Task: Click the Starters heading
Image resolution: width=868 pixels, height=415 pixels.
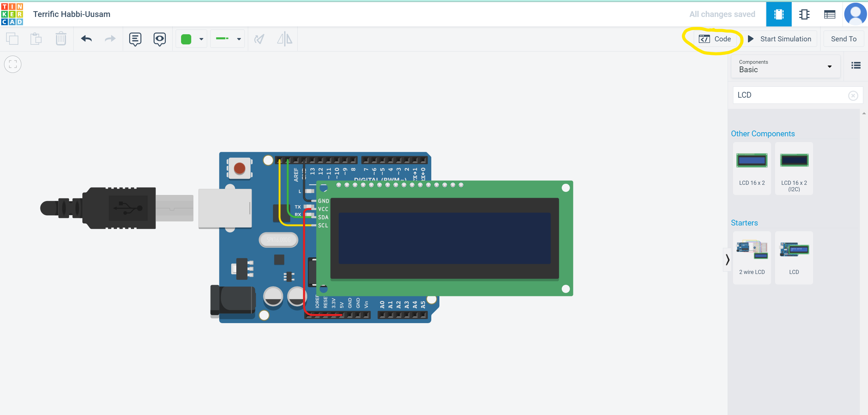Action: tap(744, 223)
